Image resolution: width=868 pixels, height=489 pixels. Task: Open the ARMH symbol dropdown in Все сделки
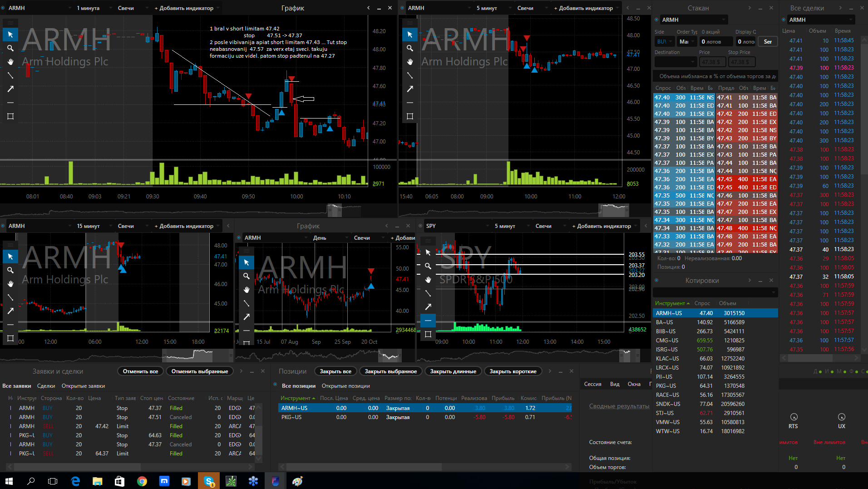click(821, 20)
